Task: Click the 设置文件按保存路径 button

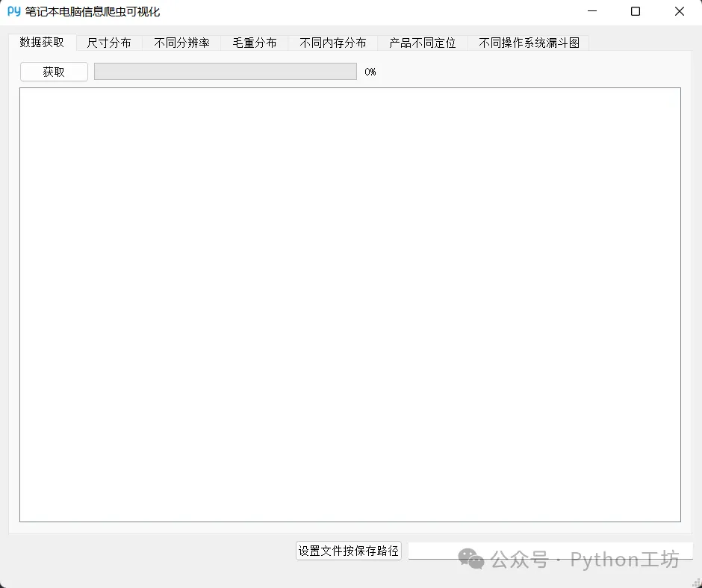Action: click(x=349, y=551)
